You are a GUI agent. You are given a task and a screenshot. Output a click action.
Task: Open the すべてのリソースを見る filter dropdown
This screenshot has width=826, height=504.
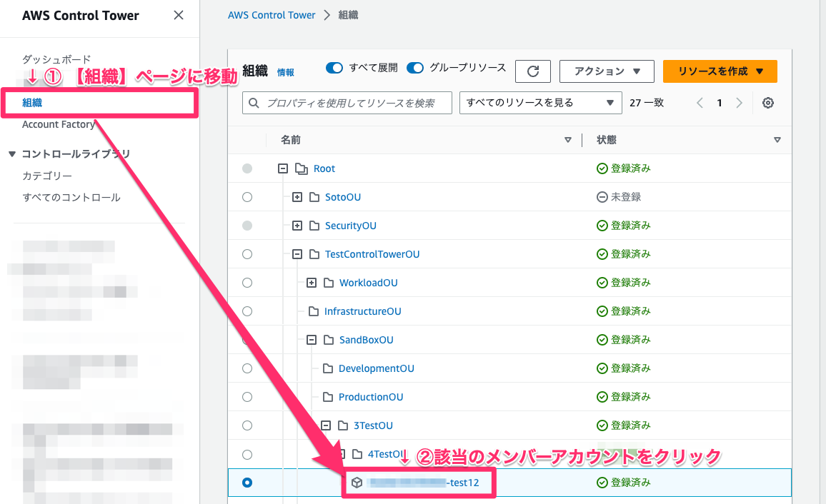pyautogui.click(x=540, y=103)
